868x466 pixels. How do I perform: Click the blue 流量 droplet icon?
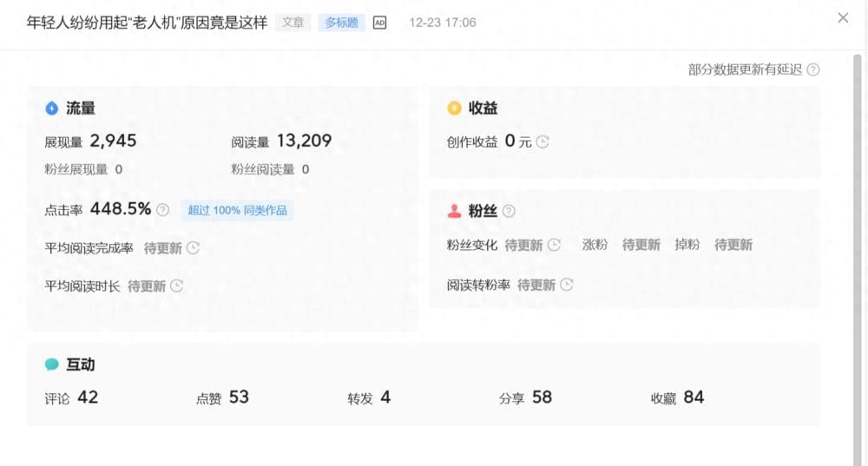point(51,108)
